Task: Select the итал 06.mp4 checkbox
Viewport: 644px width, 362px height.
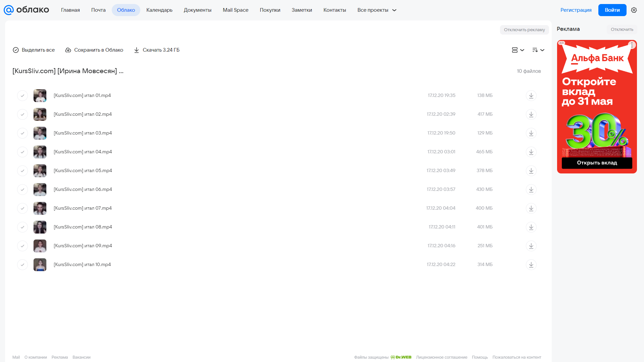Action: click(x=22, y=190)
